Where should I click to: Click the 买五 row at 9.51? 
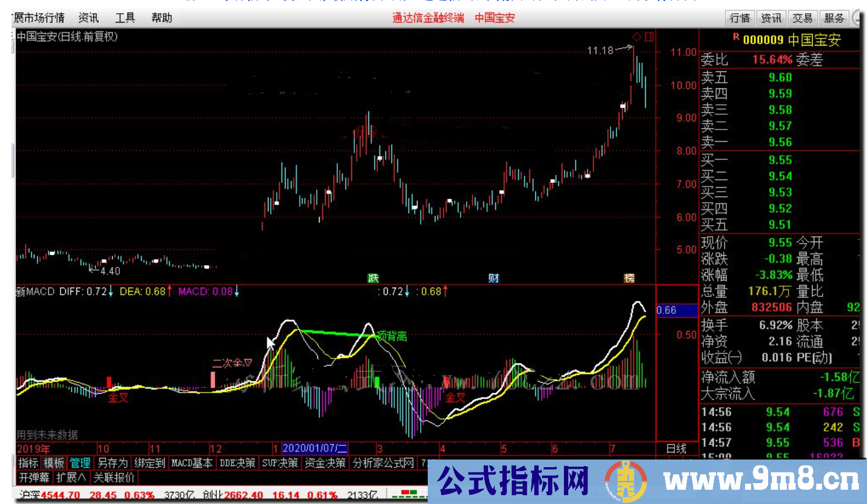point(780,225)
